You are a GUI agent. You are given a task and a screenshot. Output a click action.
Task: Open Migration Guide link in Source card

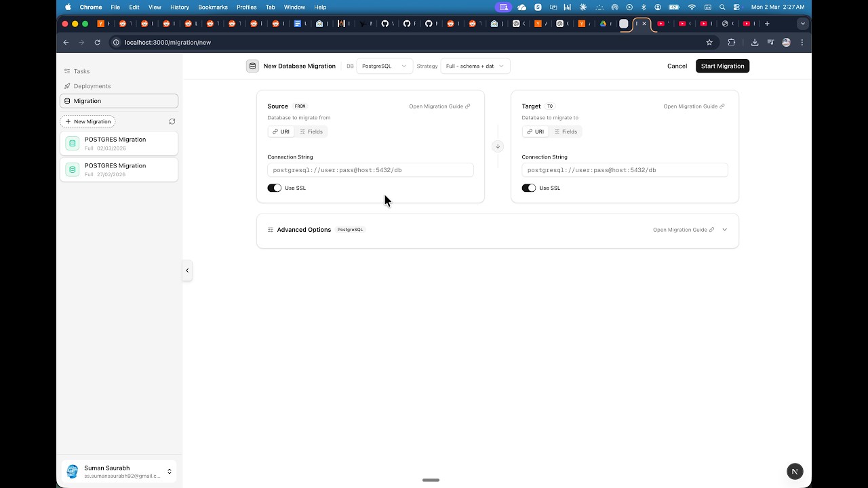tap(439, 106)
